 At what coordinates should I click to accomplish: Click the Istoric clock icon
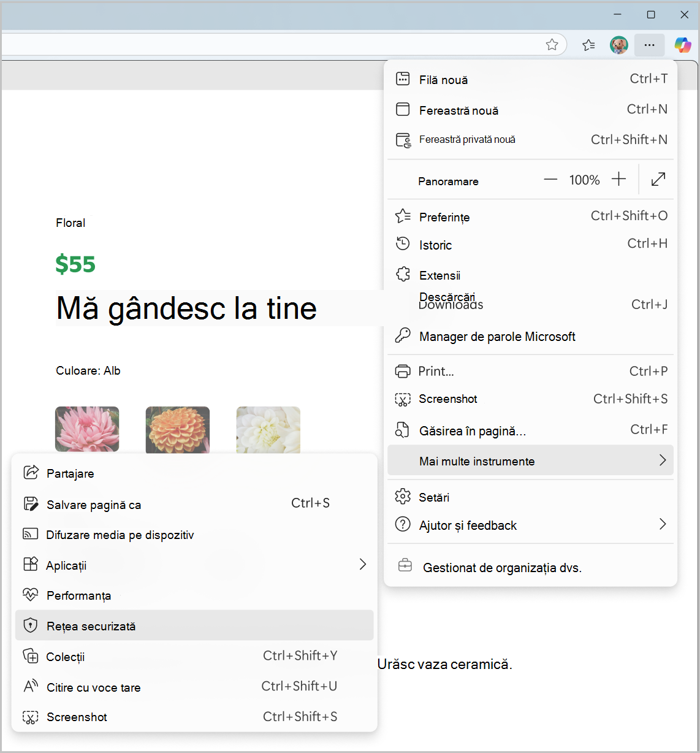pyautogui.click(x=403, y=243)
